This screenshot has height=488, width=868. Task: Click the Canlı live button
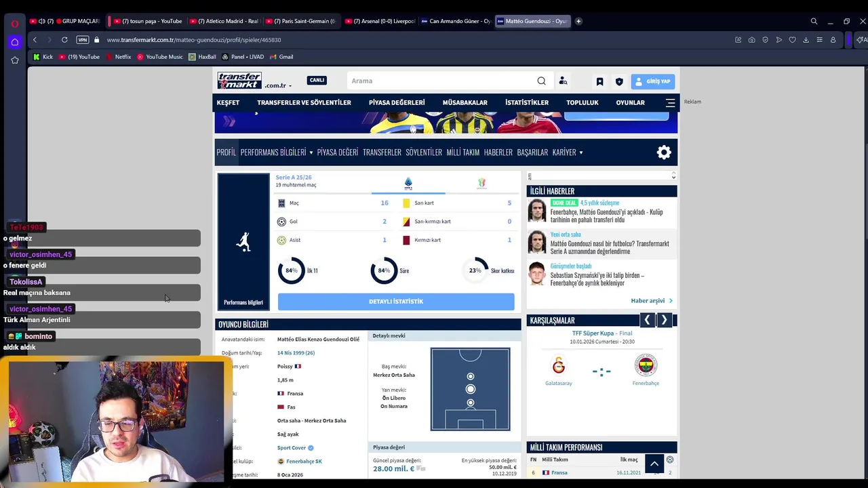(317, 80)
